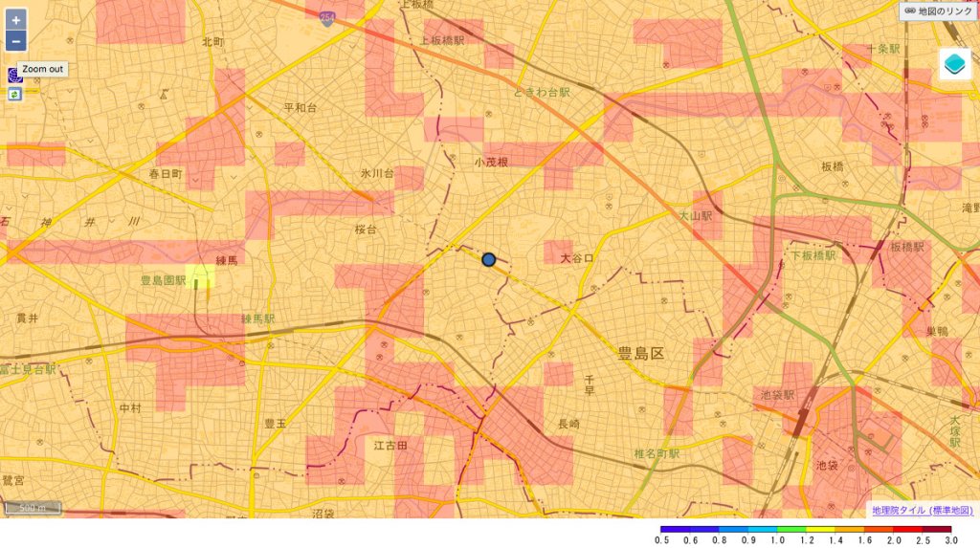Open the layer switcher icon

(954, 64)
